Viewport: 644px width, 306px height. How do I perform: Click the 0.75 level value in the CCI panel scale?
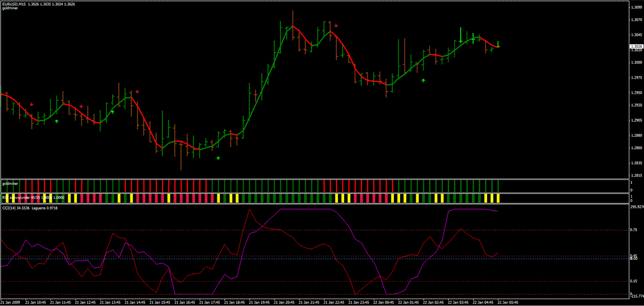click(633, 229)
